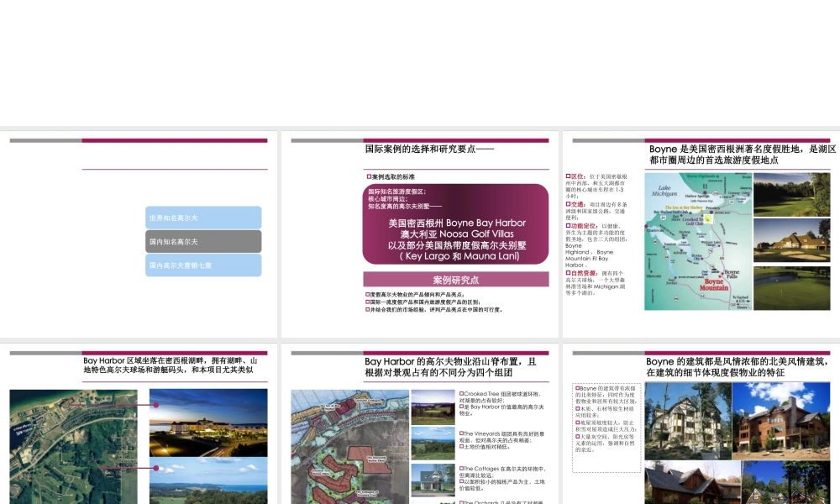840x504 pixels.
Task: Select the gray 国内知名高尔夫 box
Action: pos(203,242)
